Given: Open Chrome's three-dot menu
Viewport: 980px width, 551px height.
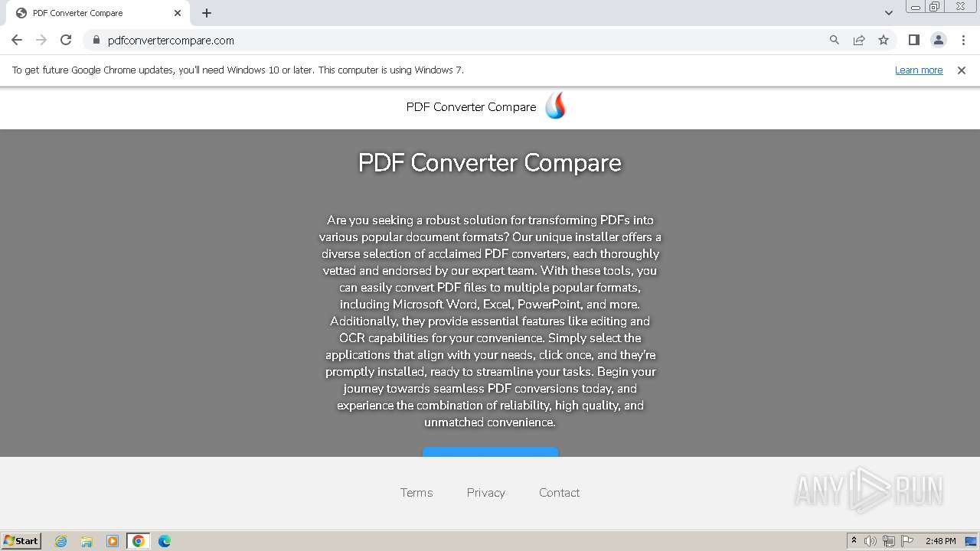Looking at the screenshot, I should point(963,40).
